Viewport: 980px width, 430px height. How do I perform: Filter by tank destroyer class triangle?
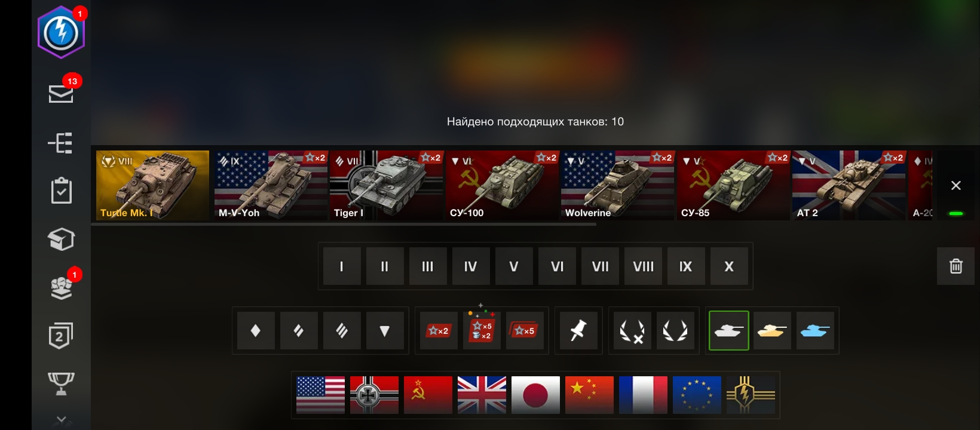pyautogui.click(x=385, y=330)
